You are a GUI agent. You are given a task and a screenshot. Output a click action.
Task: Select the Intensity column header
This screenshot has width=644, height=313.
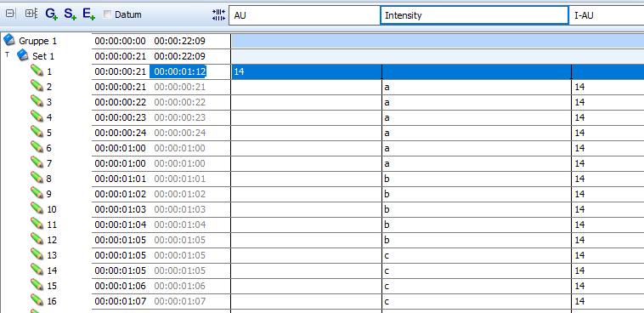[x=474, y=15]
